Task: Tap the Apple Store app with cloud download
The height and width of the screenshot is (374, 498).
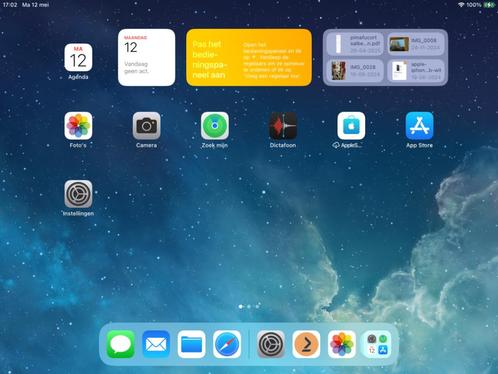Action: 351,126
